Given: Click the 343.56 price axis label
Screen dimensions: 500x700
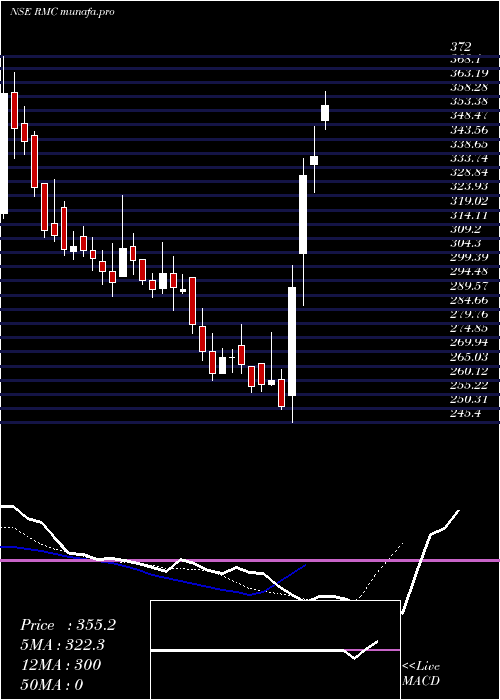Looking at the screenshot, I should click(x=469, y=130).
